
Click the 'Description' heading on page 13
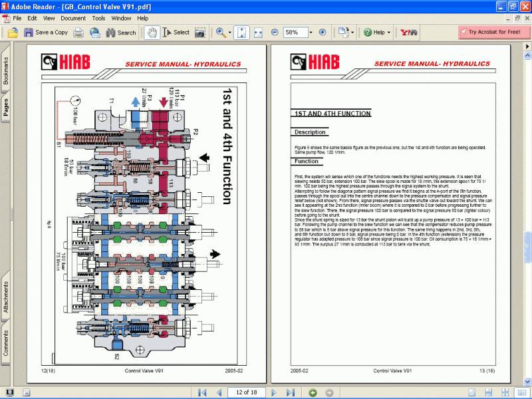310,132
